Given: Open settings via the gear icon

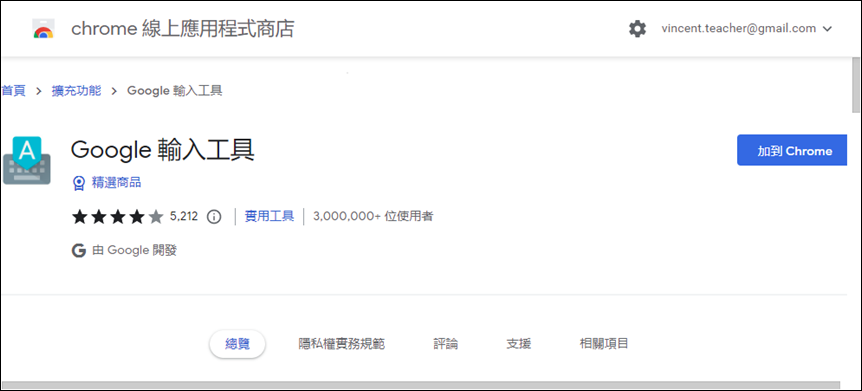Looking at the screenshot, I should tap(637, 29).
